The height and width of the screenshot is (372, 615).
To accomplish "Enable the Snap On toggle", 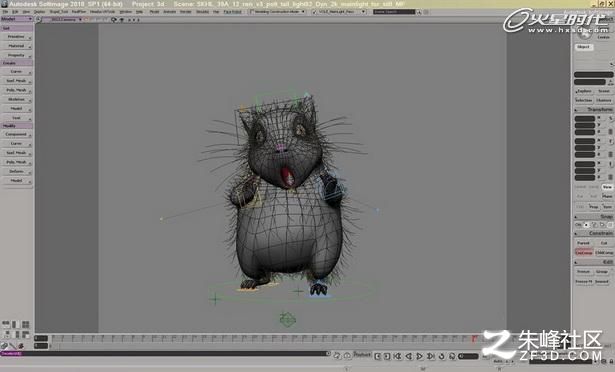I will pos(579,225).
